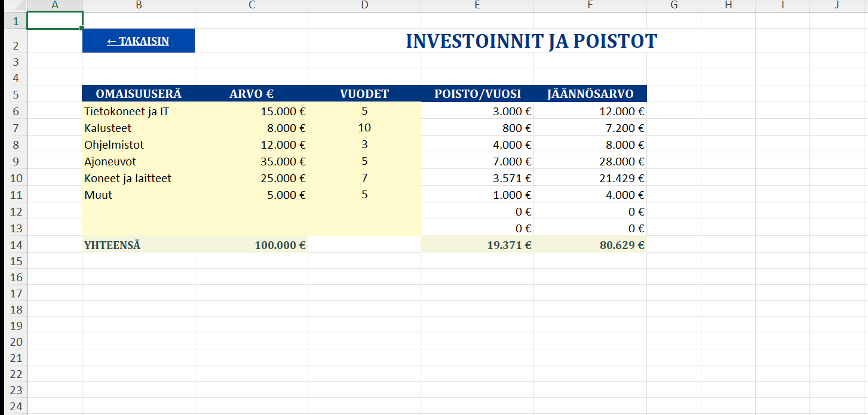Click the Ajoneuvot depreciation cell 7.000 €
868x415 pixels.
(477, 161)
